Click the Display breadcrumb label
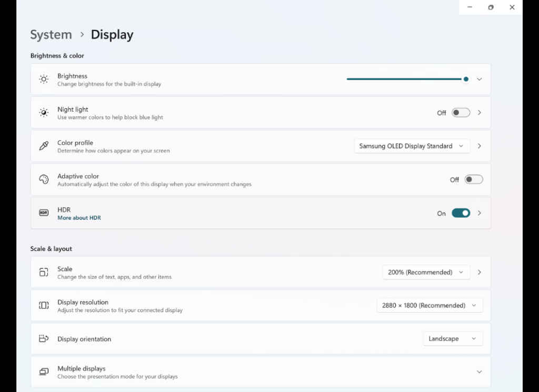The height and width of the screenshot is (392, 539). pyautogui.click(x=112, y=34)
